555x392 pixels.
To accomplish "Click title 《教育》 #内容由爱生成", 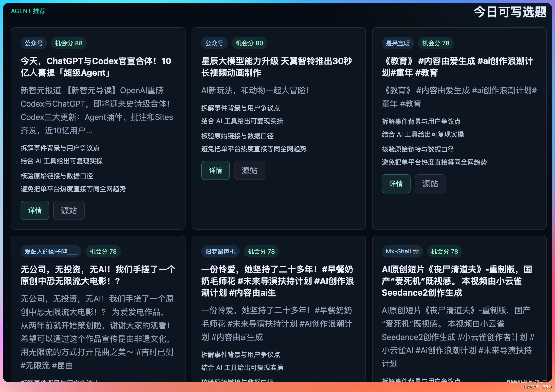I will [x=457, y=67].
